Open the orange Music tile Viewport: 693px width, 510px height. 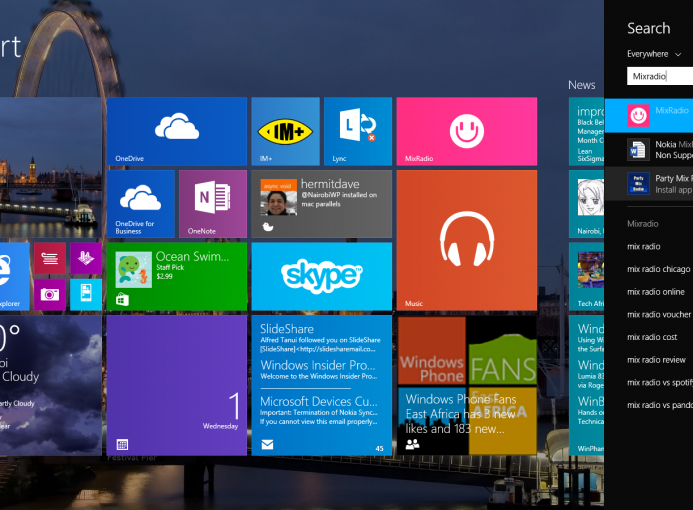467,240
